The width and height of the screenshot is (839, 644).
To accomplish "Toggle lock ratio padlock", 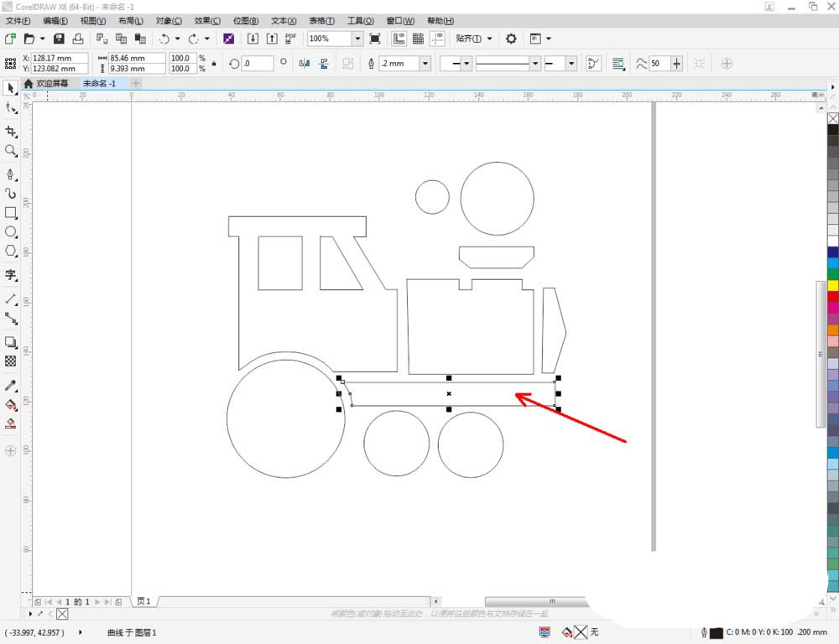I will (x=214, y=64).
